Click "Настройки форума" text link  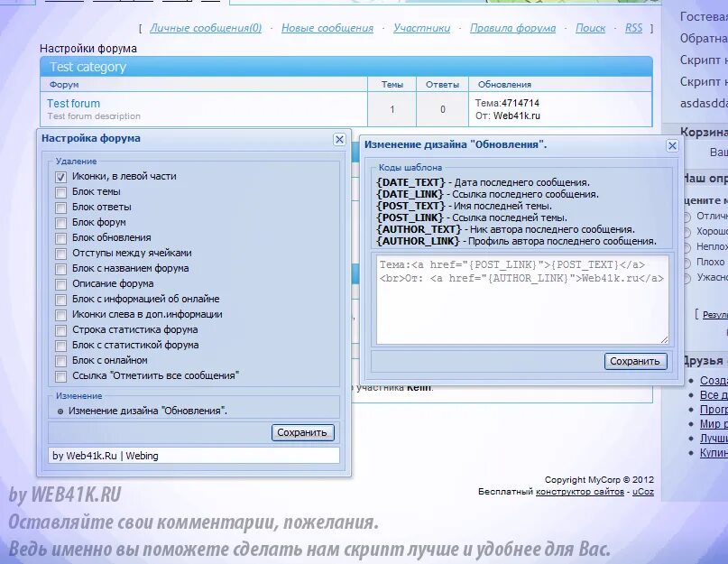(88, 49)
